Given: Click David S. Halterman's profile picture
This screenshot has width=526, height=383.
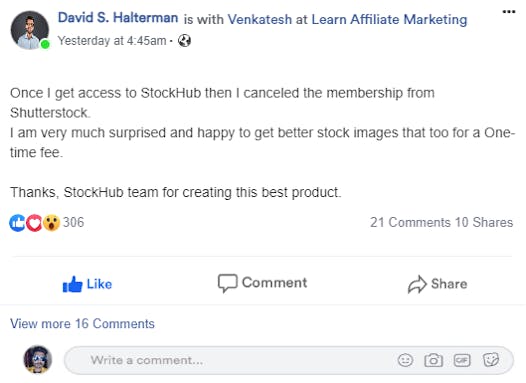Looking at the screenshot, I should [30, 30].
